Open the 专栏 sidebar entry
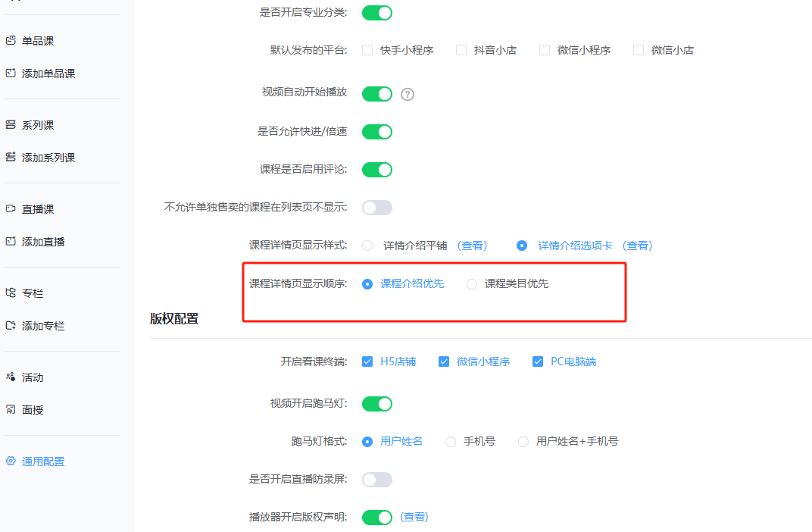This screenshot has width=812, height=532. [33, 293]
